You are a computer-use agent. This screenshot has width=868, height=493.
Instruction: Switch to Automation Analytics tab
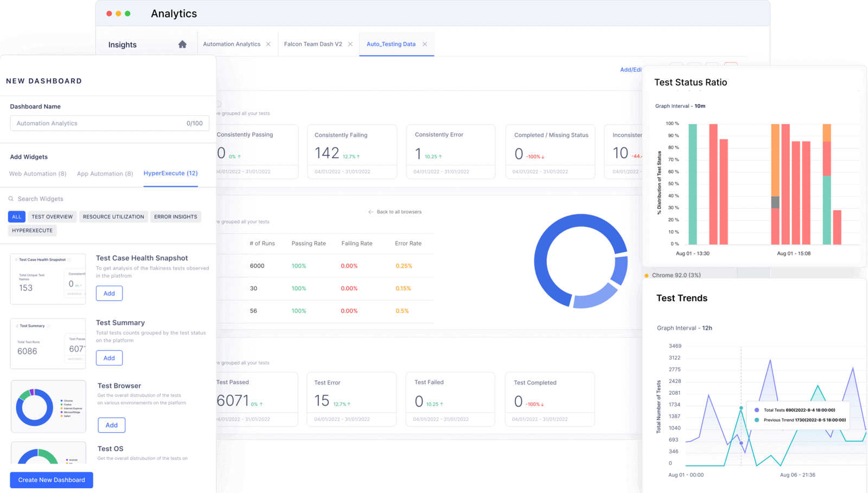pos(232,44)
